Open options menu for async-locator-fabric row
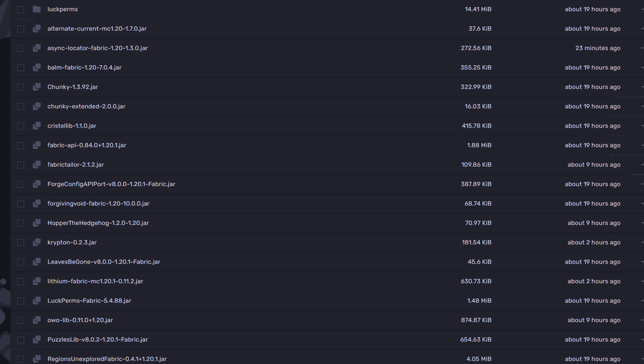644x364 pixels. (x=642, y=48)
